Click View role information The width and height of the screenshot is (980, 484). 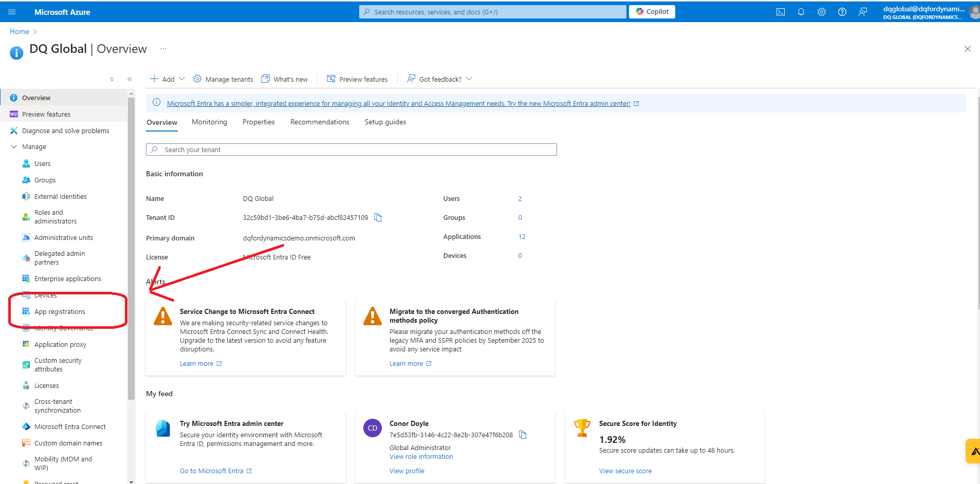pyautogui.click(x=421, y=456)
